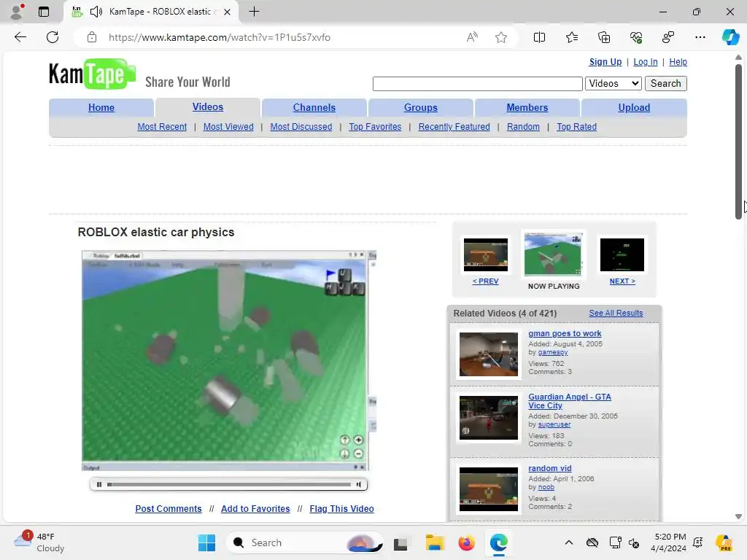
Task: Open File Explorer from the taskbar
Action: [x=435, y=542]
